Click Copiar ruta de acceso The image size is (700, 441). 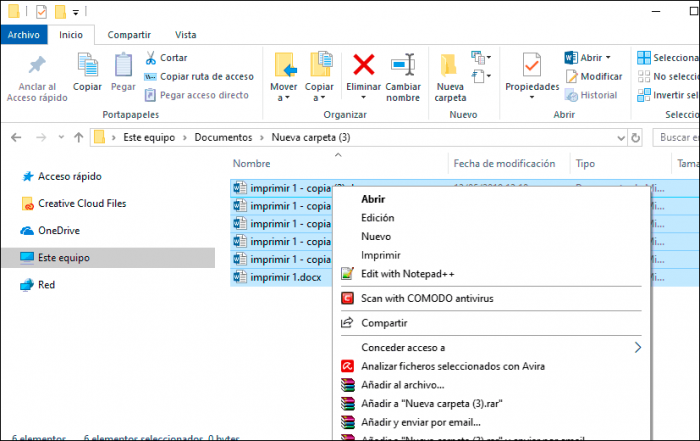[199, 76]
